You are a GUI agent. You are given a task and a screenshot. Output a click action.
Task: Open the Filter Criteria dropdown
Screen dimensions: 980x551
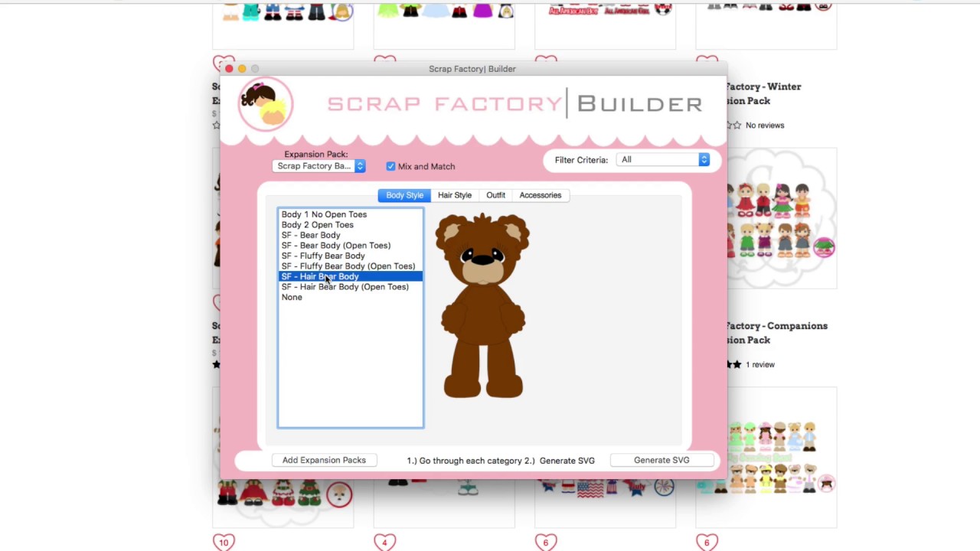coord(663,160)
